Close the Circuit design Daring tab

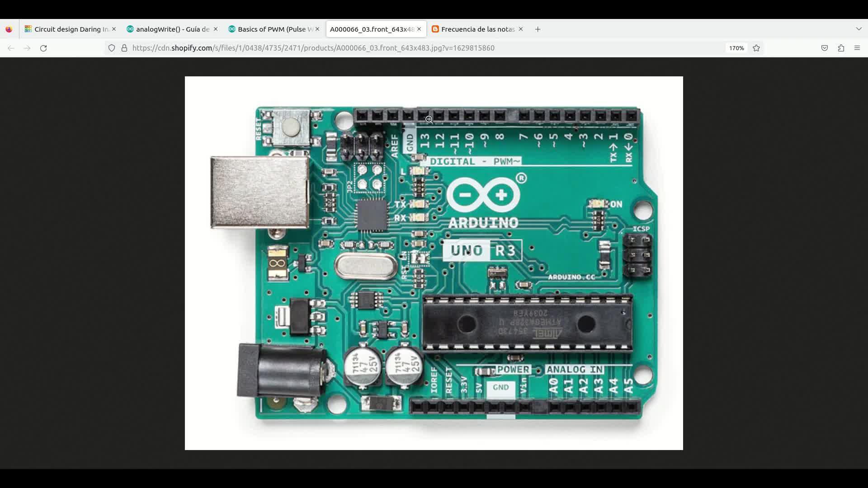(114, 29)
